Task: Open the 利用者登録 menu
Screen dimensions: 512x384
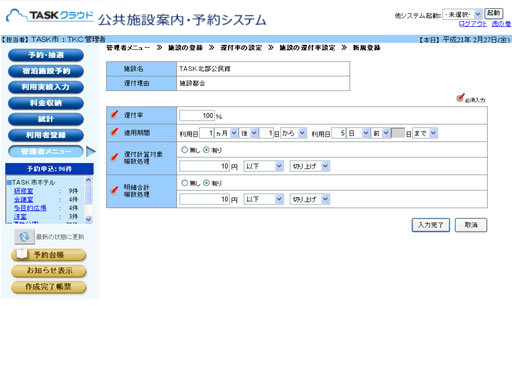Action: coord(46,135)
